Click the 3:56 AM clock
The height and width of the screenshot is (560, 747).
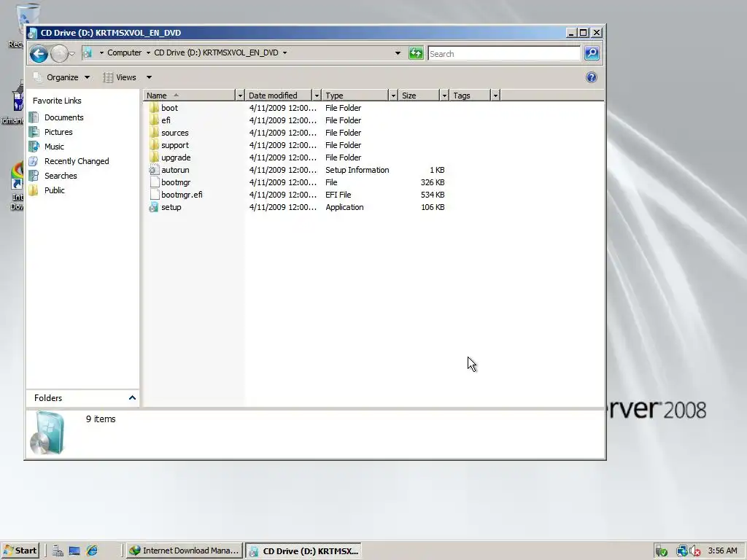722,551
